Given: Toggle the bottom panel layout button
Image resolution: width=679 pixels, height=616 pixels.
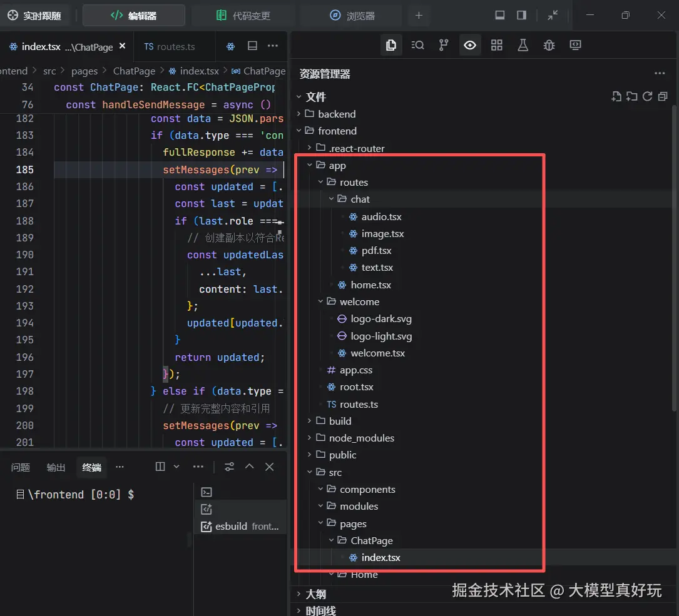Looking at the screenshot, I should pyautogui.click(x=500, y=16).
